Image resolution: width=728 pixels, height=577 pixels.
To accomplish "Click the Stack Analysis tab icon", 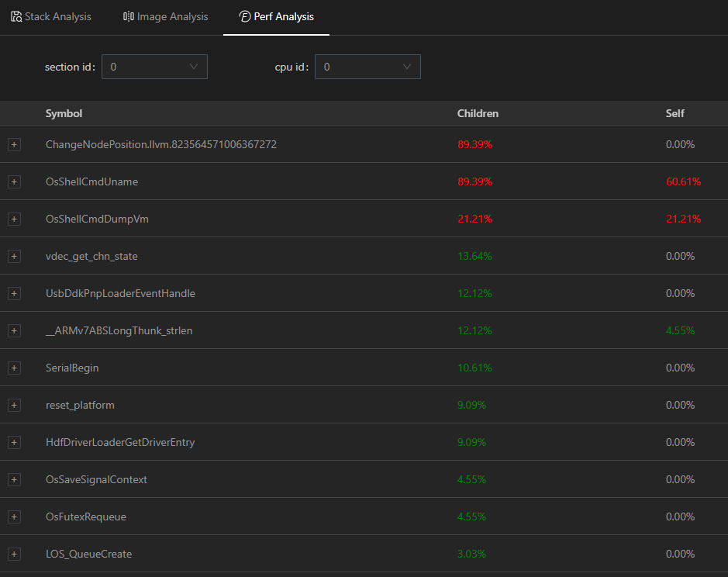I will click(16, 17).
